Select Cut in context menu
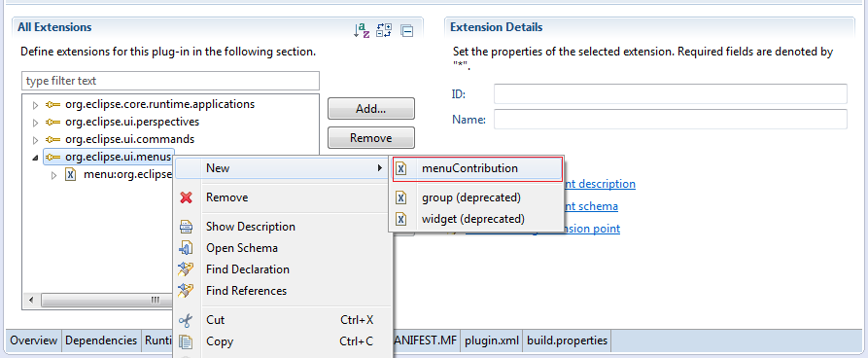The height and width of the screenshot is (358, 868). click(x=283, y=320)
